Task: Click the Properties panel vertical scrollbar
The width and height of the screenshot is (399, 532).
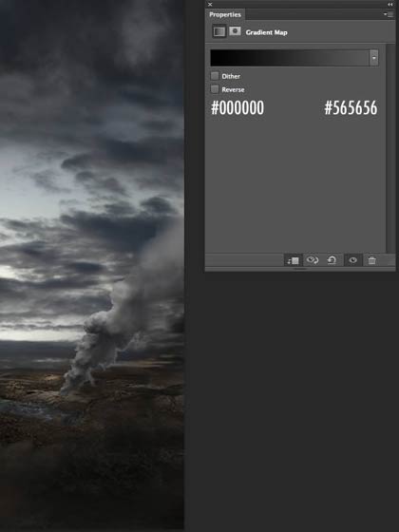Action: click(x=390, y=148)
